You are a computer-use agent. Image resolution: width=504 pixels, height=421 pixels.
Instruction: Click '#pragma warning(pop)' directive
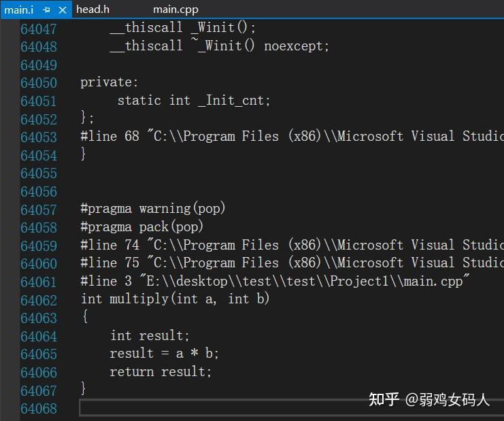click(x=152, y=209)
